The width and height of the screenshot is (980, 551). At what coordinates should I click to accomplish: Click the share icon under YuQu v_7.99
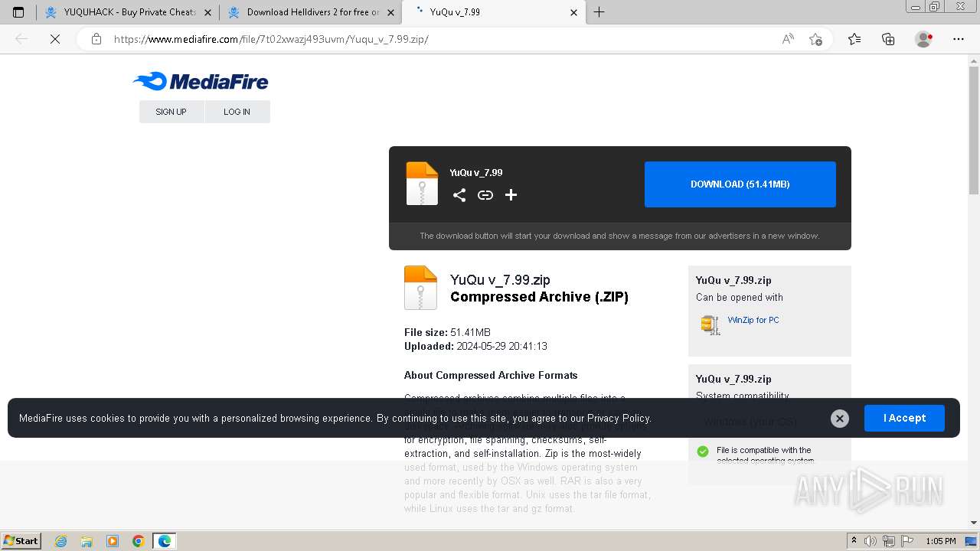point(459,195)
